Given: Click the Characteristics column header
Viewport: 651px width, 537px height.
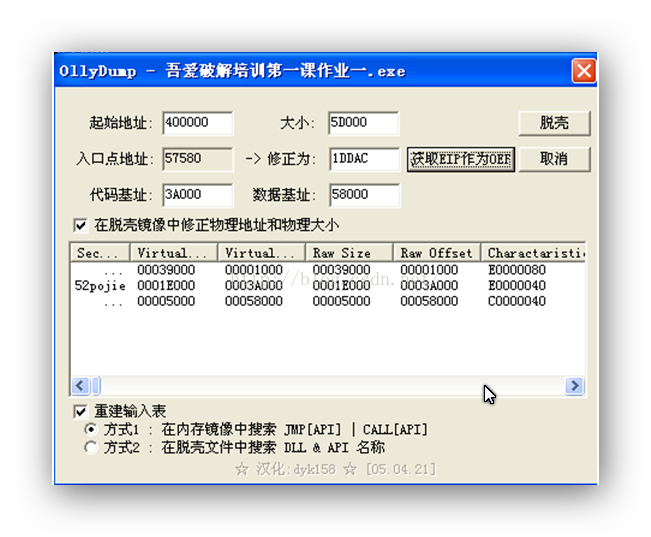Looking at the screenshot, I should pyautogui.click(x=534, y=253).
